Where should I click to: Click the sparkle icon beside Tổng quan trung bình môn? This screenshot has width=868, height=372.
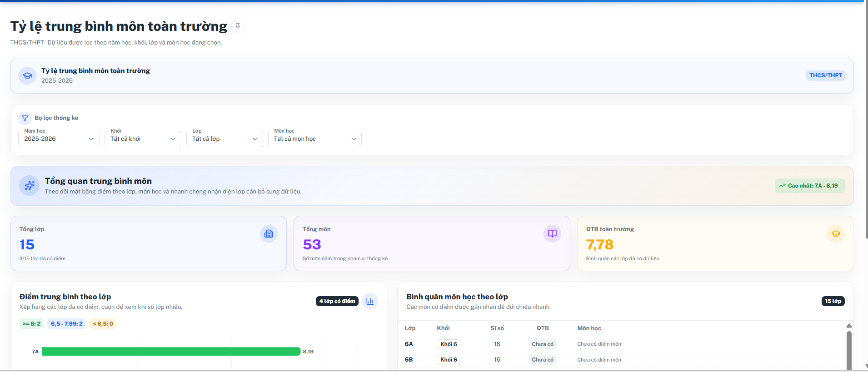(x=30, y=185)
